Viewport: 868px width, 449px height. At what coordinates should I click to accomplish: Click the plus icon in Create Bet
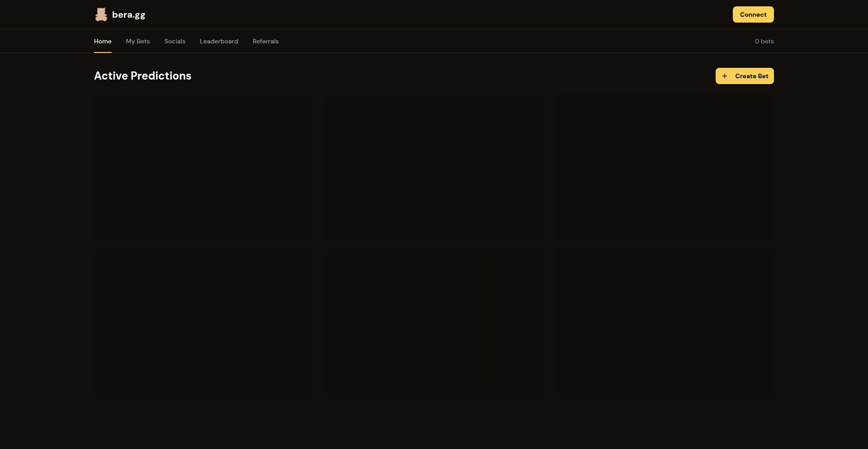[x=725, y=76]
